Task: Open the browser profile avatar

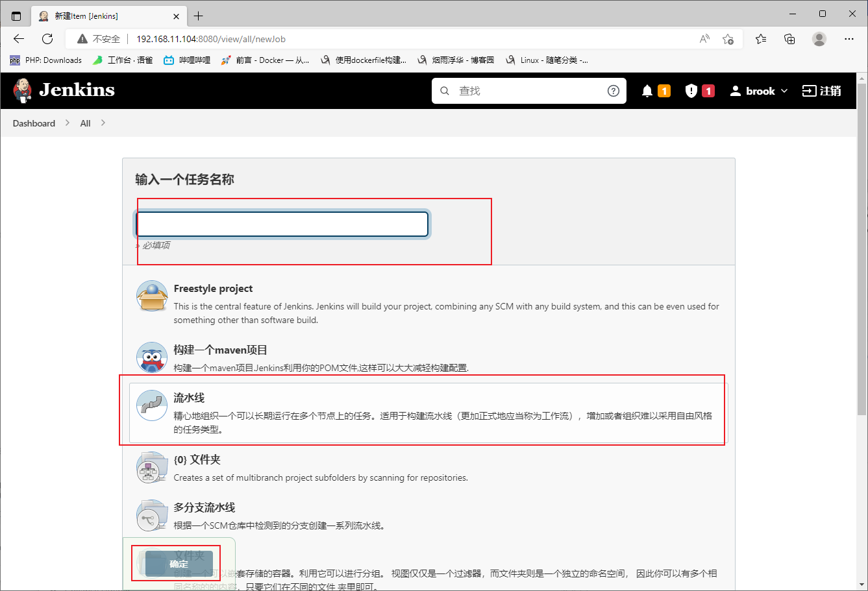Action: click(x=819, y=39)
